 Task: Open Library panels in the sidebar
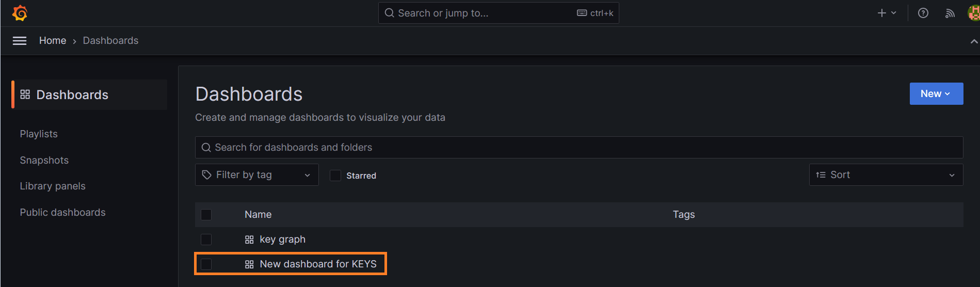pyautogui.click(x=53, y=186)
